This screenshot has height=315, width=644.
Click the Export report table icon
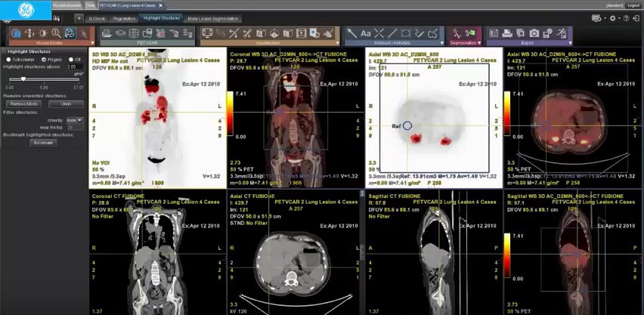pos(494,33)
